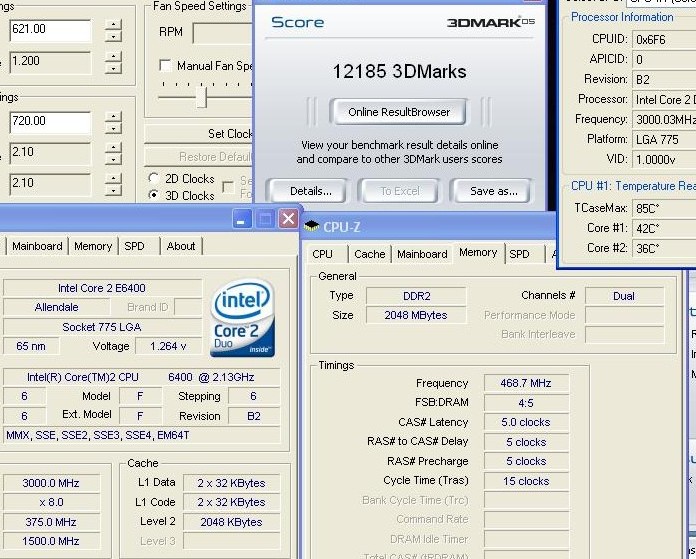Close the left CPU-Z window with the red X
The width and height of the screenshot is (696, 559).
click(288, 219)
